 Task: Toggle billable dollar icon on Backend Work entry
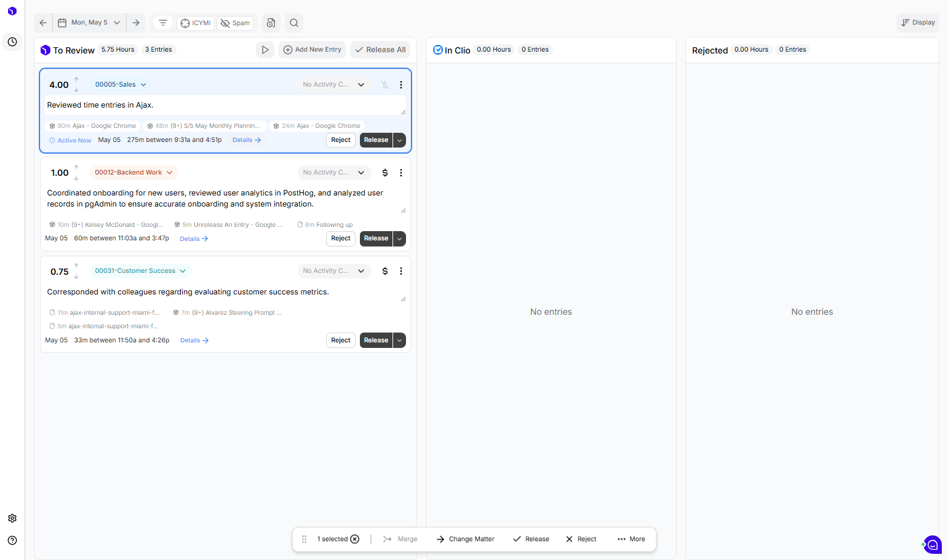[x=385, y=173]
